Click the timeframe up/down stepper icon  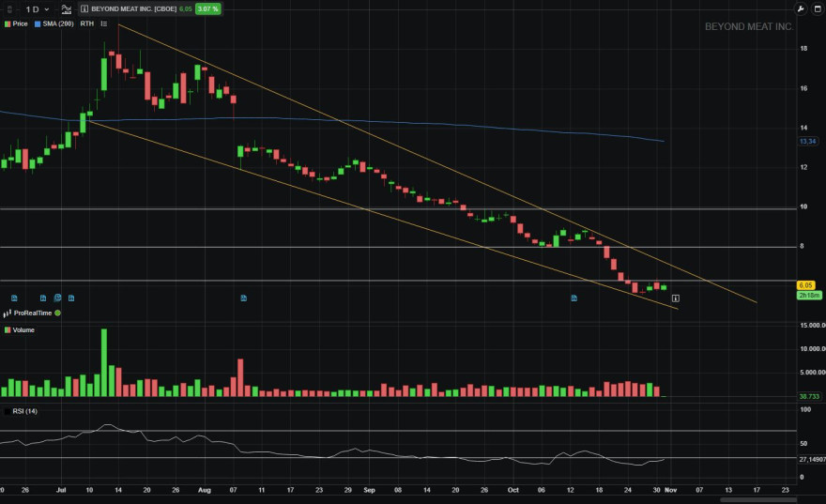pos(9,9)
